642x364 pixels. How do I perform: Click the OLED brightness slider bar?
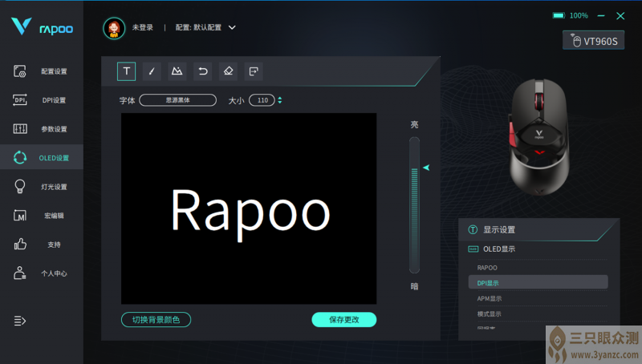[x=414, y=205]
